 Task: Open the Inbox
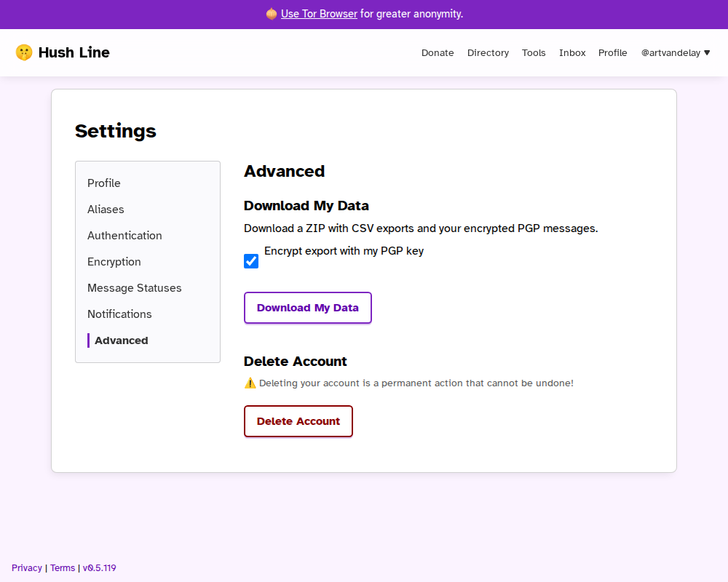tap(572, 52)
